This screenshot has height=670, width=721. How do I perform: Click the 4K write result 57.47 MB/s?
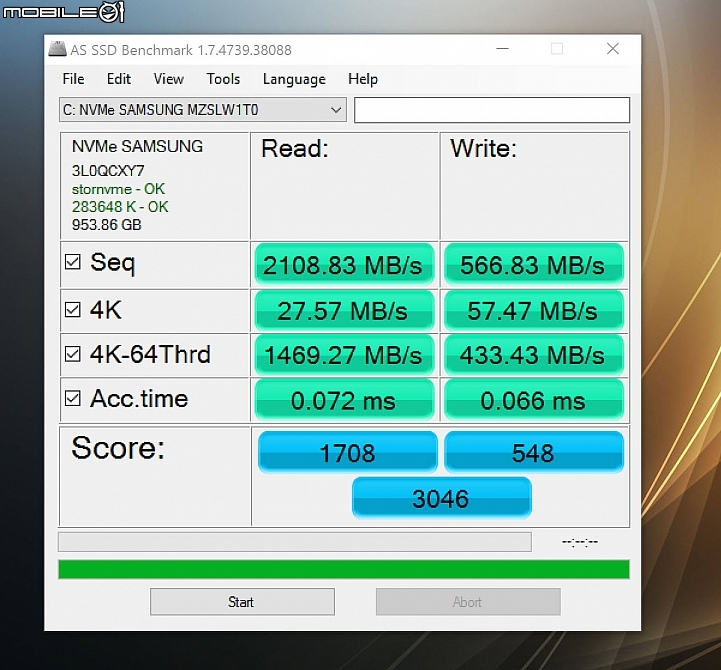pos(533,310)
